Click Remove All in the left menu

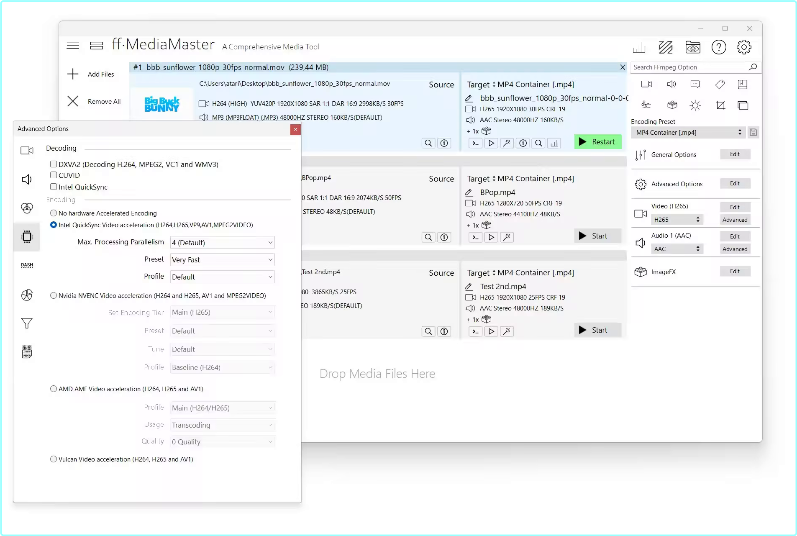point(92,101)
